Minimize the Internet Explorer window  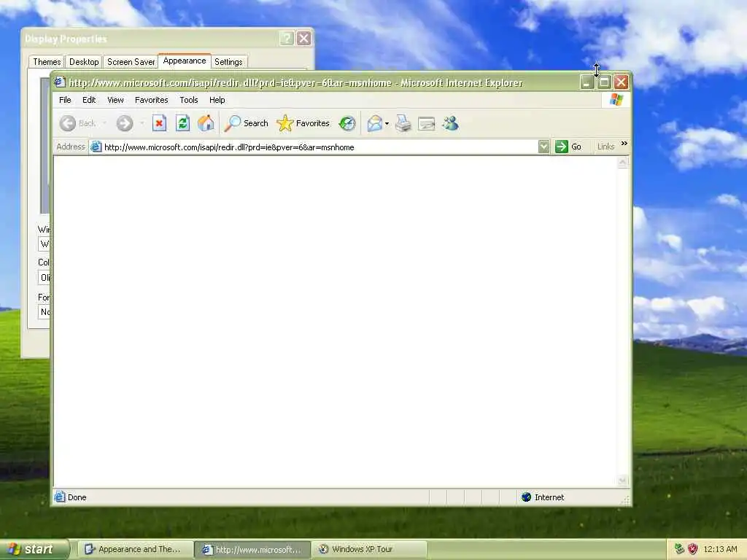pyautogui.click(x=587, y=82)
